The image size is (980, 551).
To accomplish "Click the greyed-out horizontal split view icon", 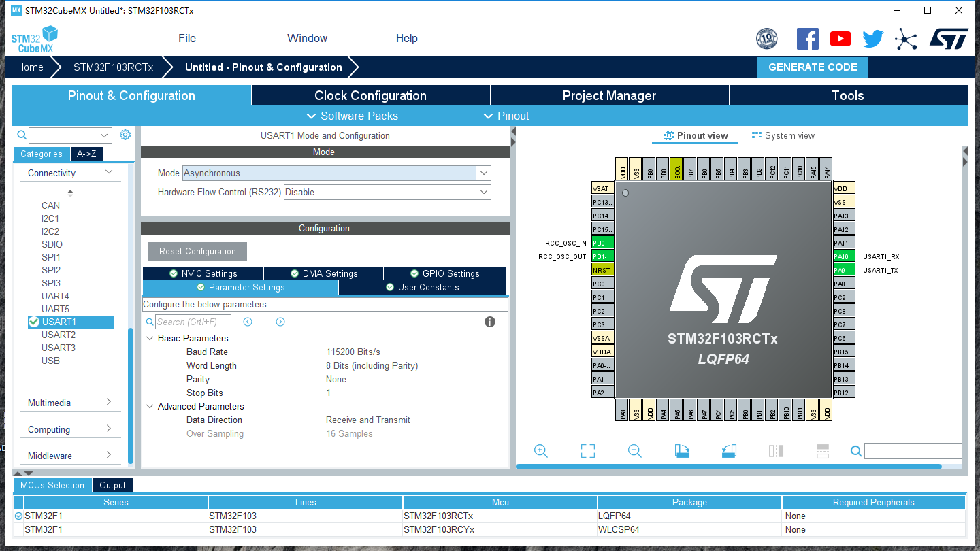I will coord(822,450).
